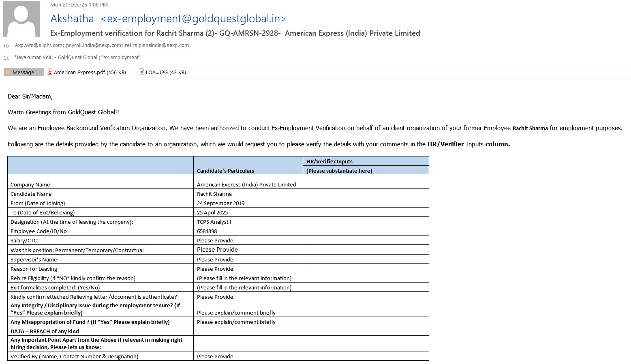
Task: Click Cc recipient Jayakumar Velu - GoldQuest Global
Action: [56, 58]
